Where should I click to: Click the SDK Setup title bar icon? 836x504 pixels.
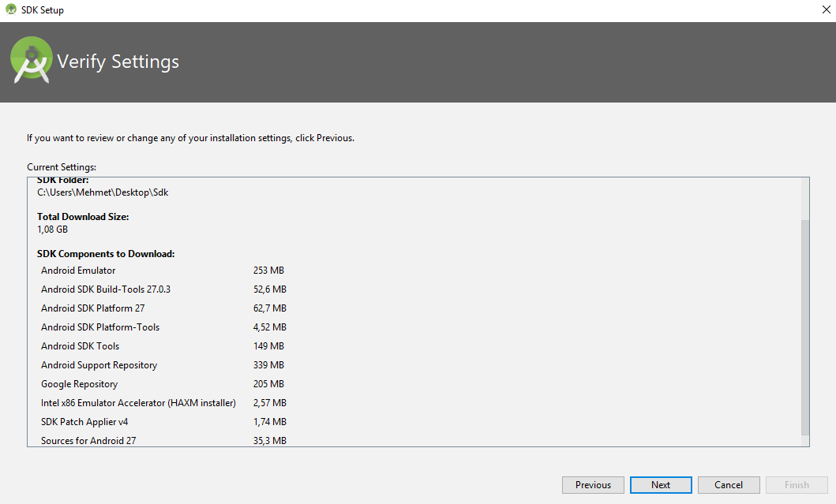point(10,10)
